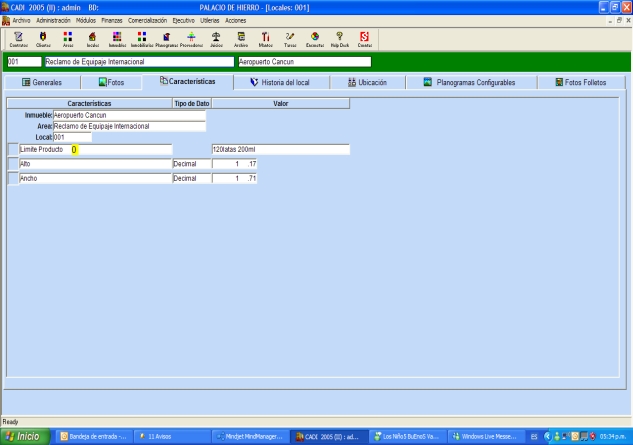This screenshot has width=633, height=445.
Task: Open the Areas toolbar icon
Action: (68, 39)
